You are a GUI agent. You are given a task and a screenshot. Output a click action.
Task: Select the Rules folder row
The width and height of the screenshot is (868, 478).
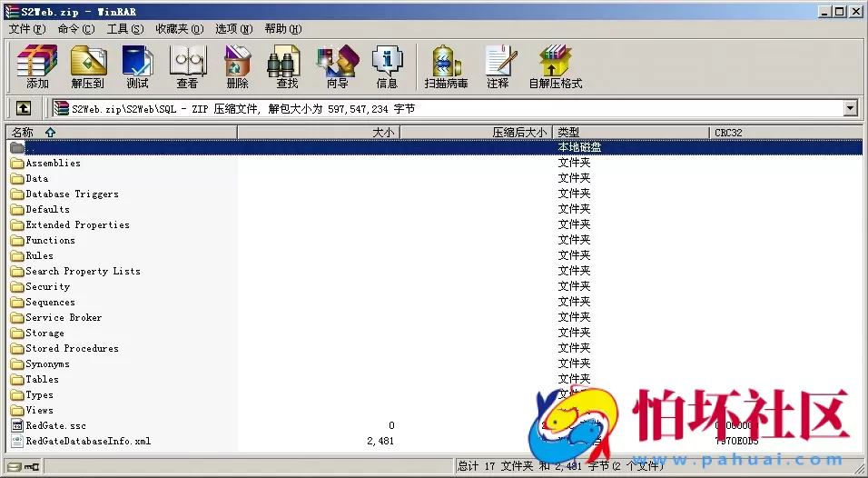pos(436,256)
